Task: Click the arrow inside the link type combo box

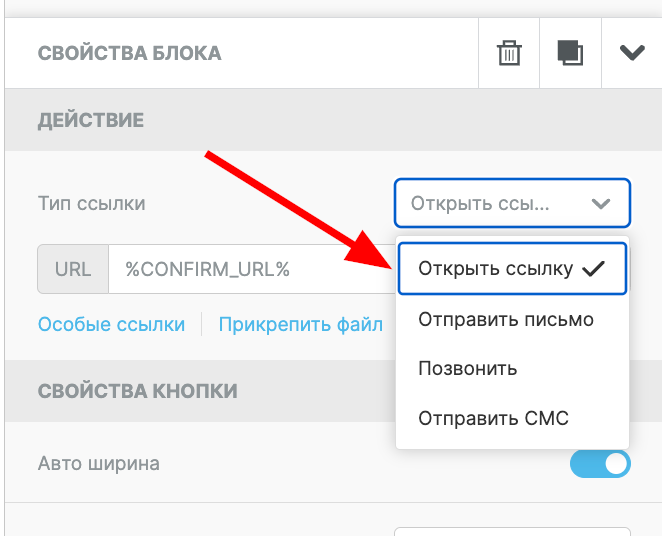Action: 600,204
